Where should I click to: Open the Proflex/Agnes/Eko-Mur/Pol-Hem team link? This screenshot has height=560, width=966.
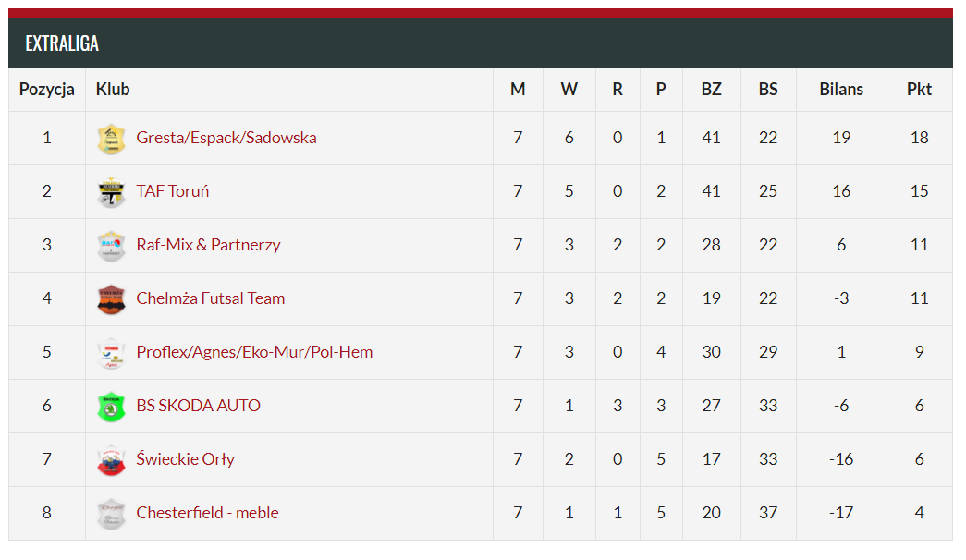coord(254,352)
